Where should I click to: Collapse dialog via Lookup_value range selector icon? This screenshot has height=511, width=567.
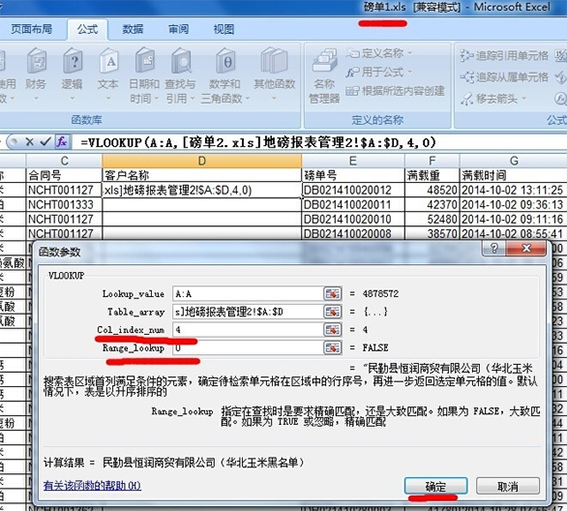332,294
